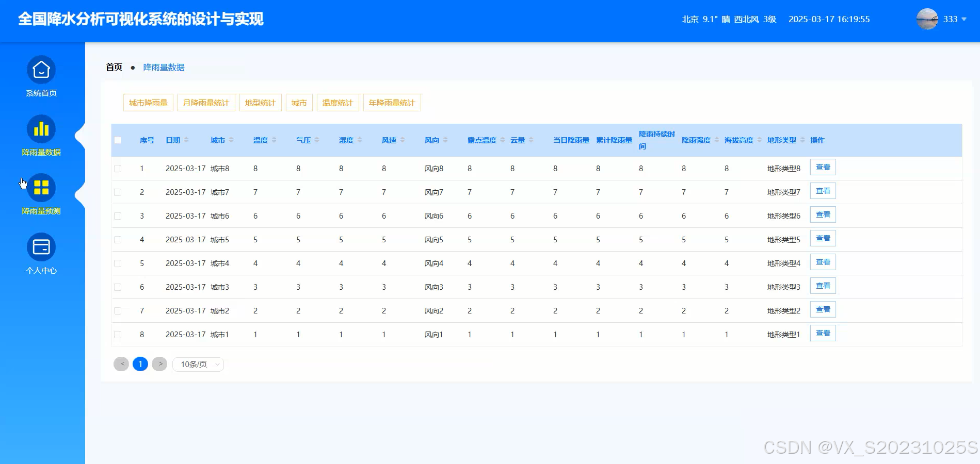Click the system title 全国降水分析可视化系统
Screen dimensions: 980x464
140,19
